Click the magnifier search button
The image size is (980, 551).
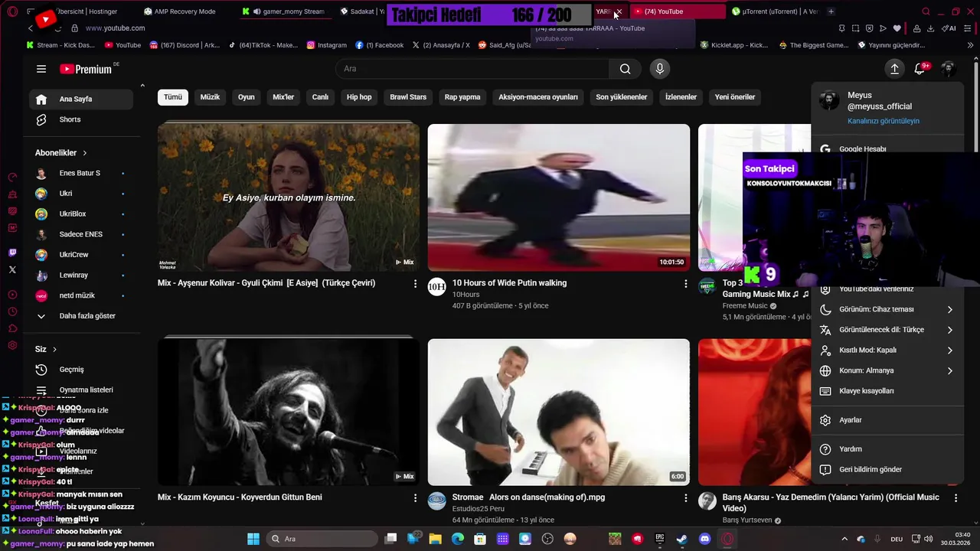coord(626,69)
